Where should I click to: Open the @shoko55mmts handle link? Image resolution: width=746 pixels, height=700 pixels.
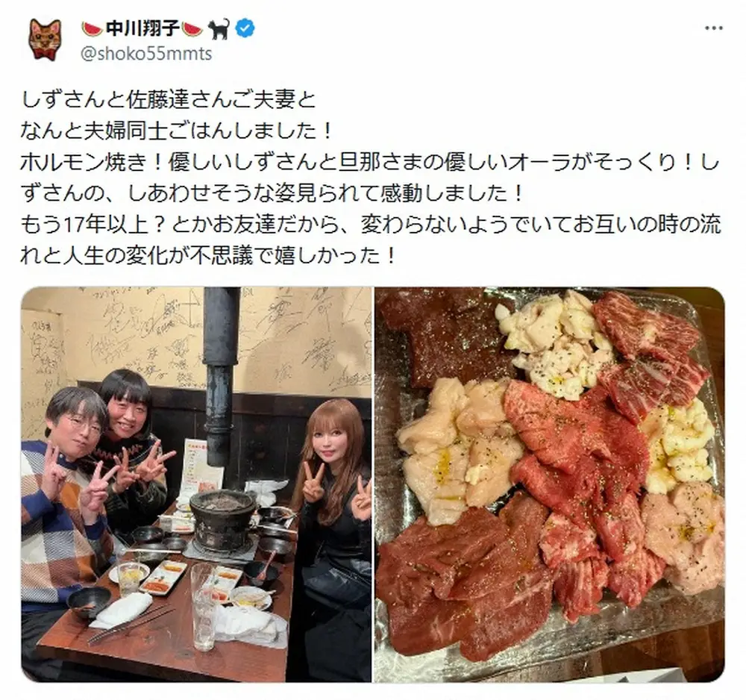point(146,54)
